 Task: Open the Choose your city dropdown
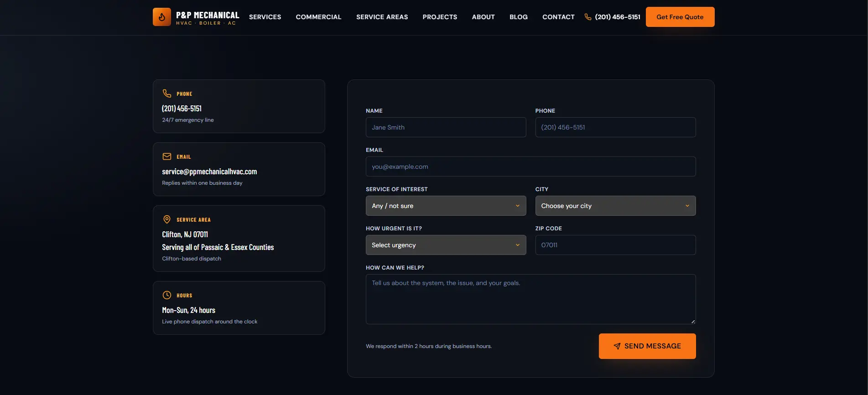pyautogui.click(x=615, y=206)
